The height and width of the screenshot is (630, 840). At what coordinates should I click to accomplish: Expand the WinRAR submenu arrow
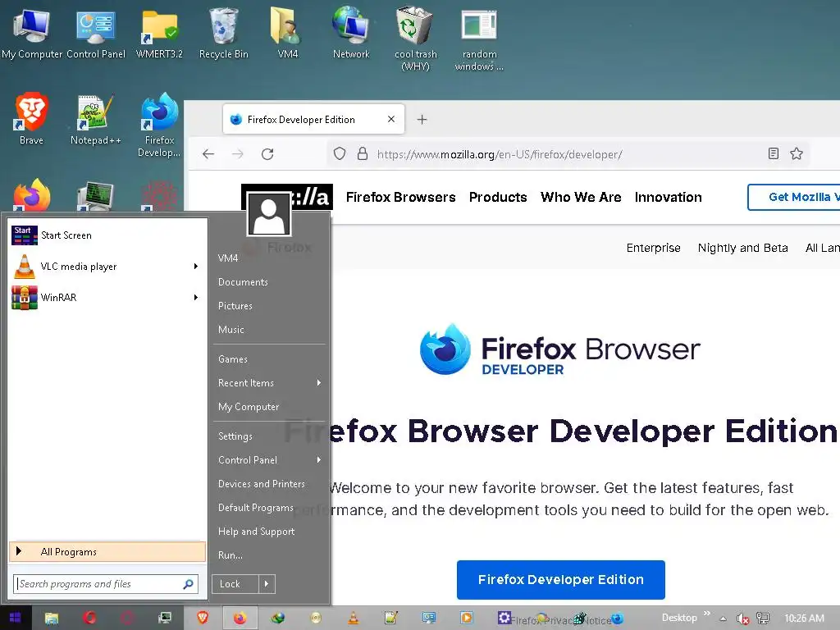(196, 297)
